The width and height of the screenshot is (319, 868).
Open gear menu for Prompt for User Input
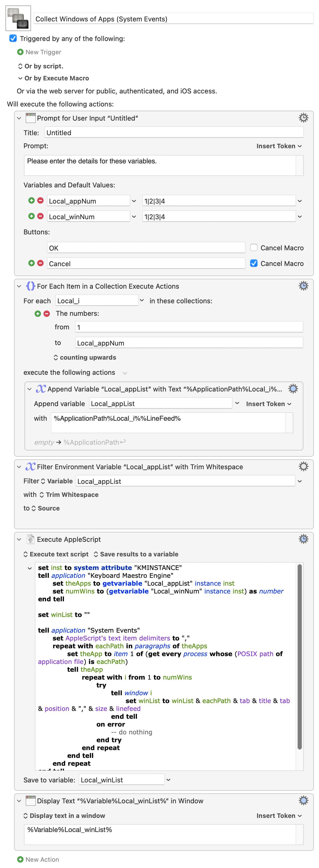pos(303,118)
